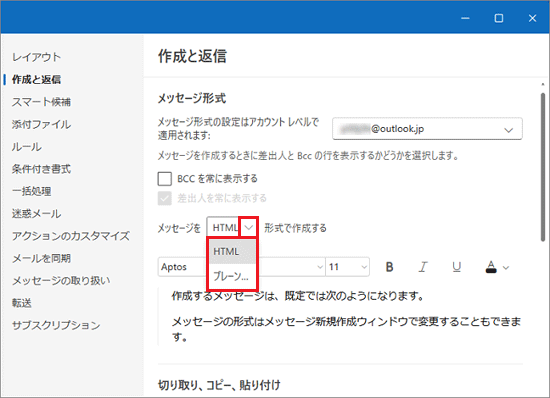Open the Aptos font name dropdown
550x398 pixels.
pos(241,267)
